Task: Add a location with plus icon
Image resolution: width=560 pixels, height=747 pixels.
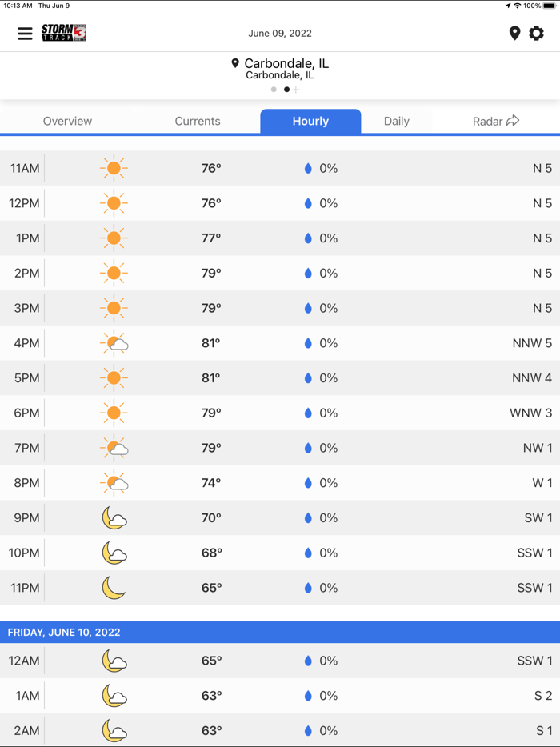Action: tap(296, 89)
